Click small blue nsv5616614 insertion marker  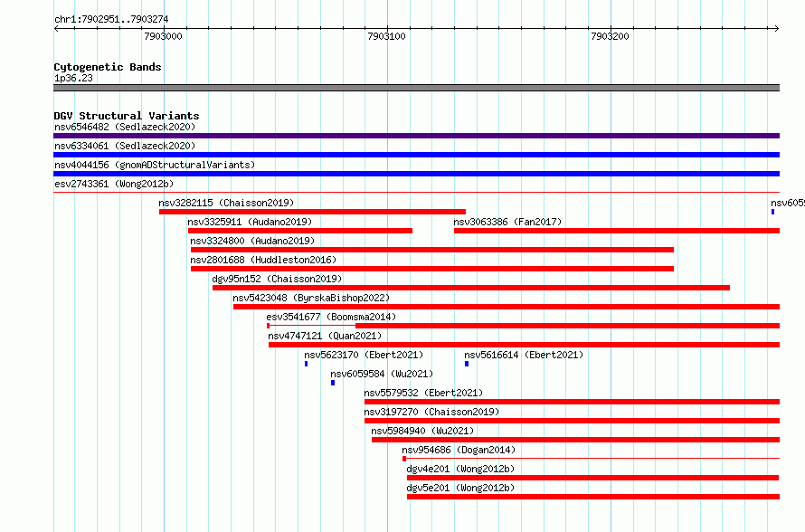tap(467, 364)
